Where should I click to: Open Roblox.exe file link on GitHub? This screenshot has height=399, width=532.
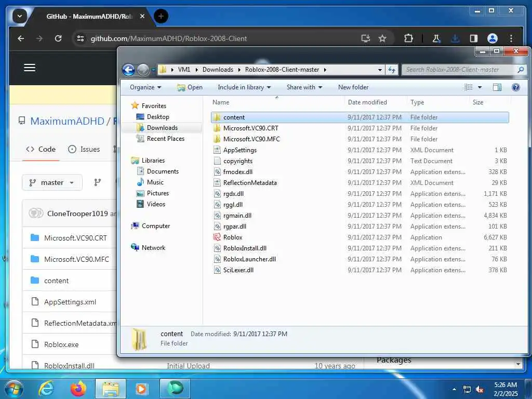[x=61, y=345]
